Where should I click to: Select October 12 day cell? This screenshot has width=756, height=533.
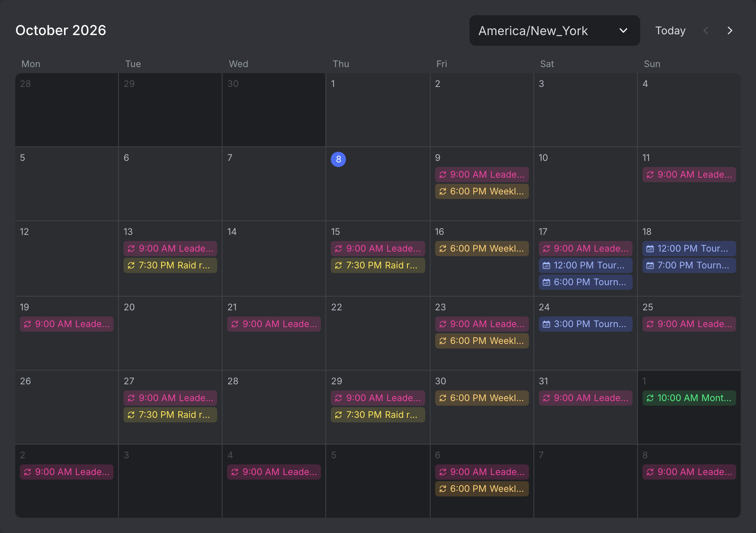67,258
